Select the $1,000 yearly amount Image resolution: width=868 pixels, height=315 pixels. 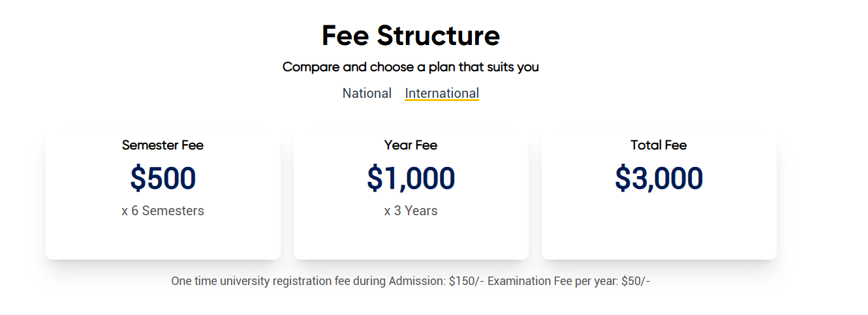[411, 179]
